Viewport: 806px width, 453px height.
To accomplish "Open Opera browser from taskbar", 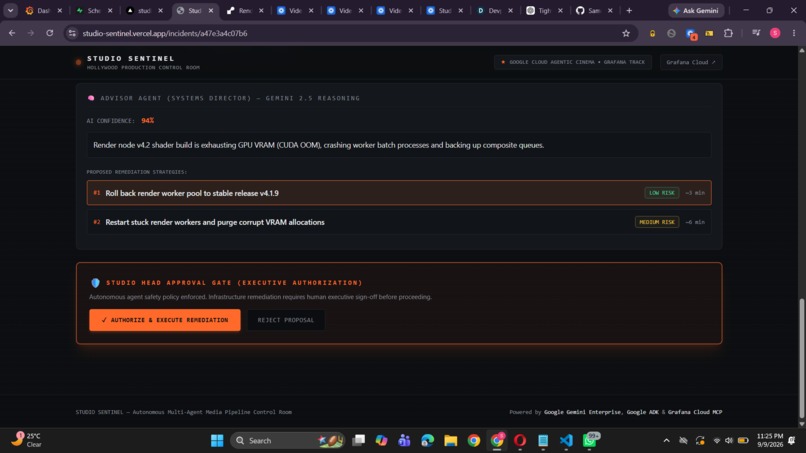I will (x=520, y=440).
